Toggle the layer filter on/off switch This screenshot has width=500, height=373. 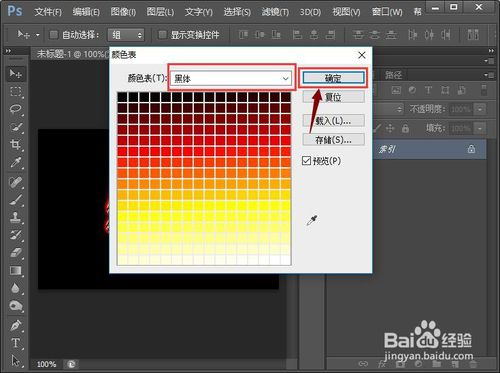pyautogui.click(x=484, y=90)
